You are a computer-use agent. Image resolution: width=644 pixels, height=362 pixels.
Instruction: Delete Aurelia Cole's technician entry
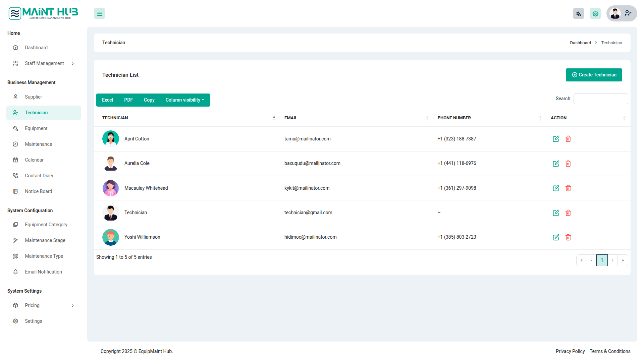pos(568,164)
